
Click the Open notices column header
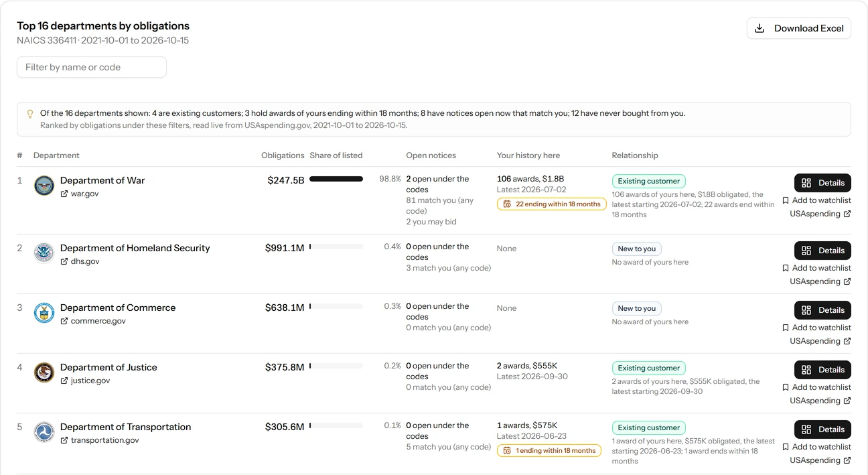pyautogui.click(x=431, y=155)
